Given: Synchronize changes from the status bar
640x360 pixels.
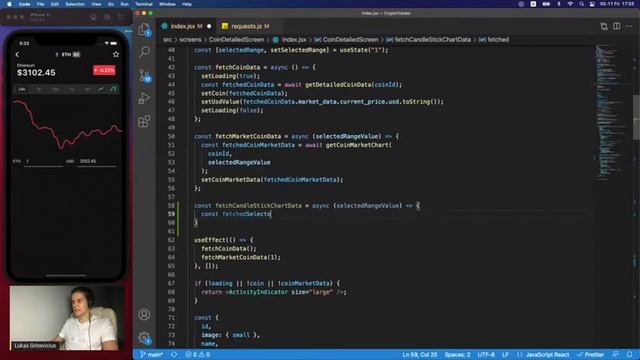Looking at the screenshot, I should click(174, 354).
